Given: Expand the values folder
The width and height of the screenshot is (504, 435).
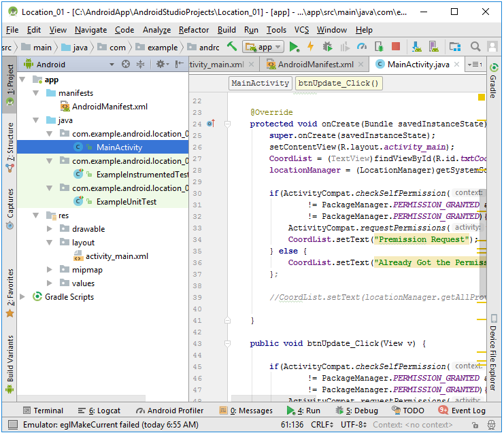Looking at the screenshot, I should (49, 283).
